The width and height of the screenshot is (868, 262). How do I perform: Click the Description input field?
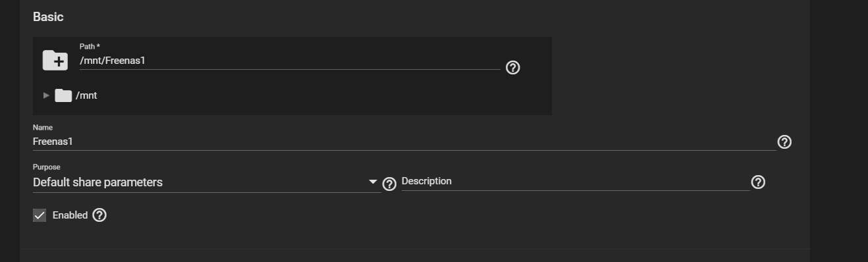click(576, 181)
